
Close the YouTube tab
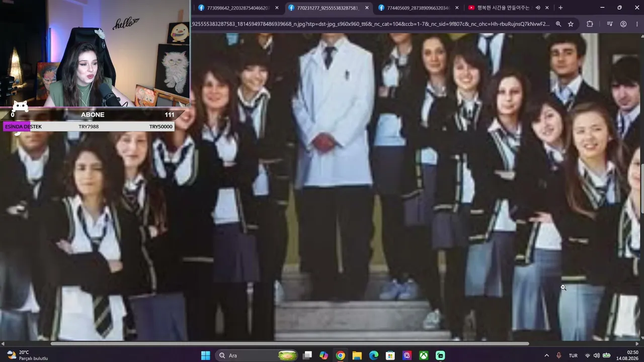pos(547,8)
